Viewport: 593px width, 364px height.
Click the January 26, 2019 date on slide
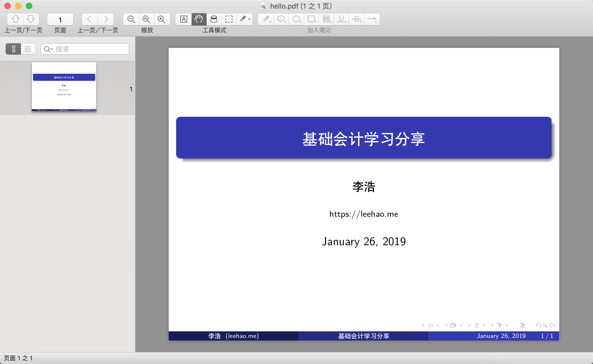point(364,241)
